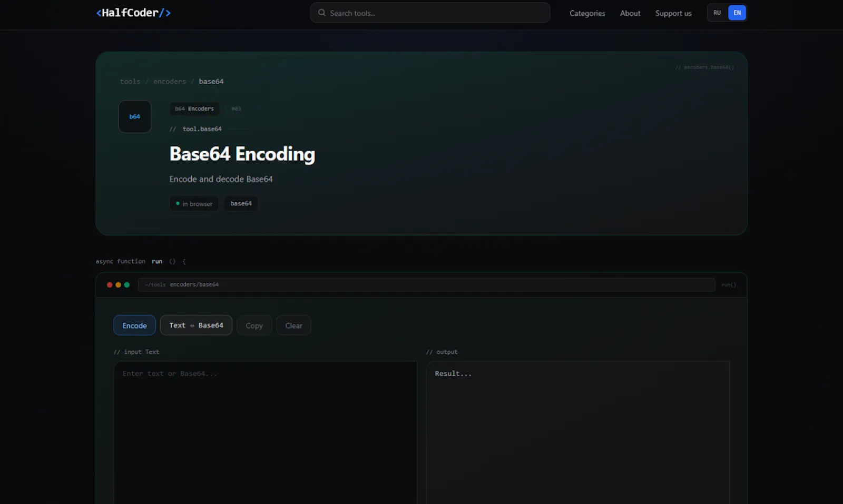Open the b64 Encoders category badge

(x=194, y=108)
